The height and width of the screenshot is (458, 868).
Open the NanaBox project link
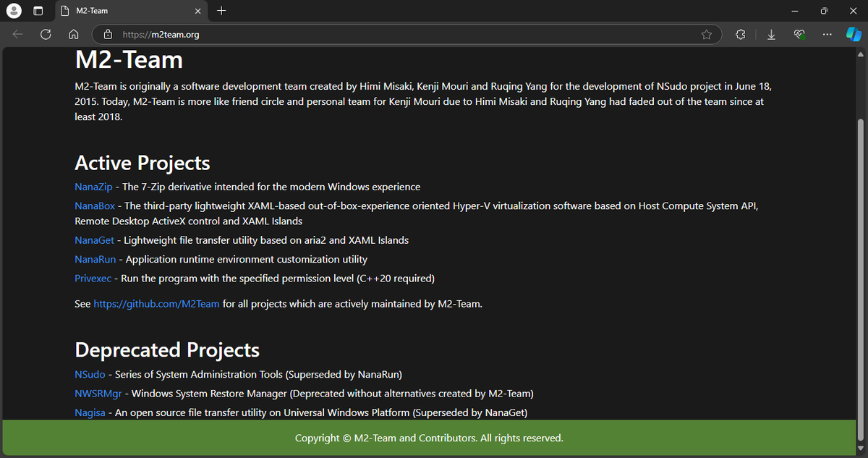click(95, 205)
